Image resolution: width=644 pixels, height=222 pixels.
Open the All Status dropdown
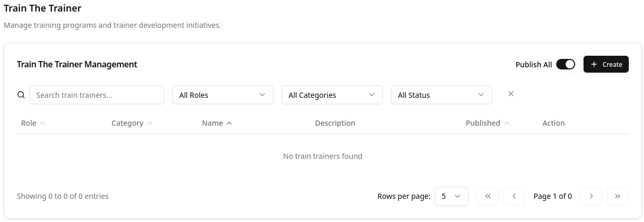coord(442,95)
